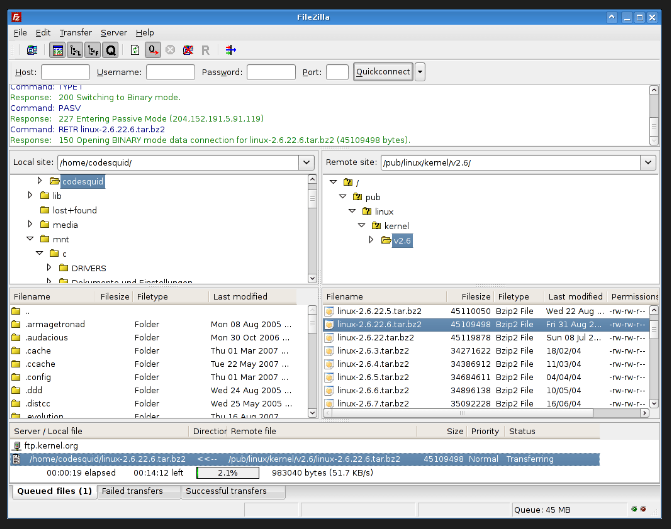671x529 pixels.
Task: Sort local files by Last modified column
Action: click(252, 297)
